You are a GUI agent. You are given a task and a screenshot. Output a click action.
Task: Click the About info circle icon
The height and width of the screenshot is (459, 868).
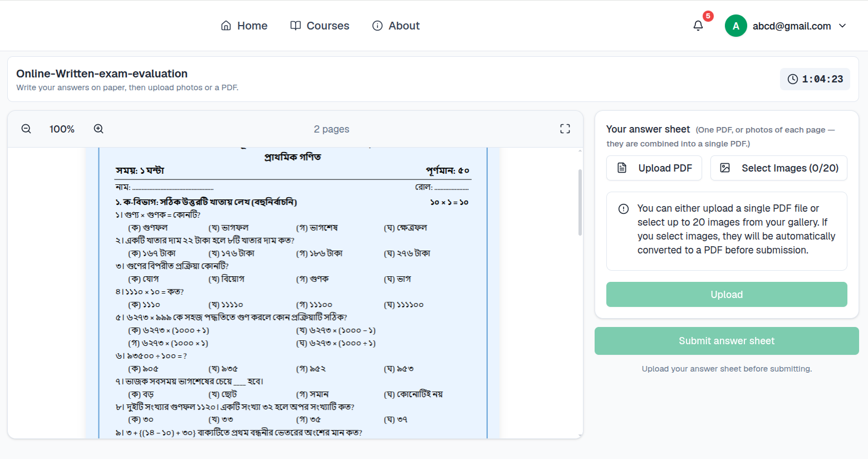pos(377,26)
